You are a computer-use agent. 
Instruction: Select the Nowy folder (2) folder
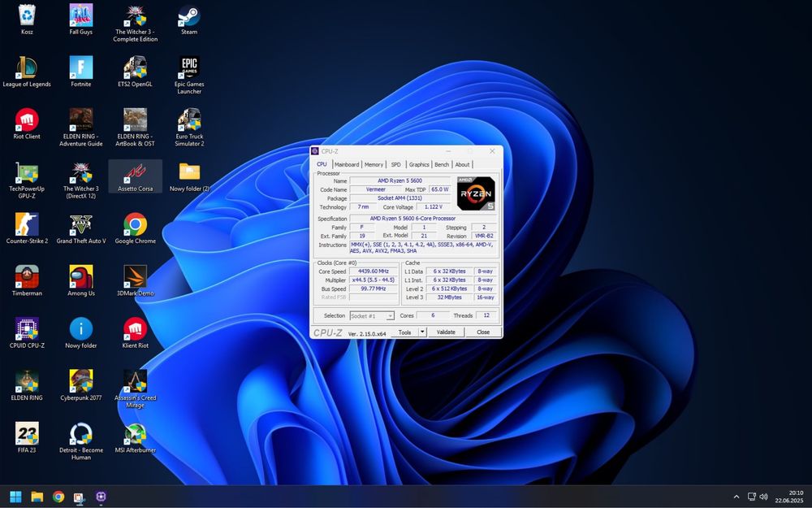pyautogui.click(x=189, y=176)
